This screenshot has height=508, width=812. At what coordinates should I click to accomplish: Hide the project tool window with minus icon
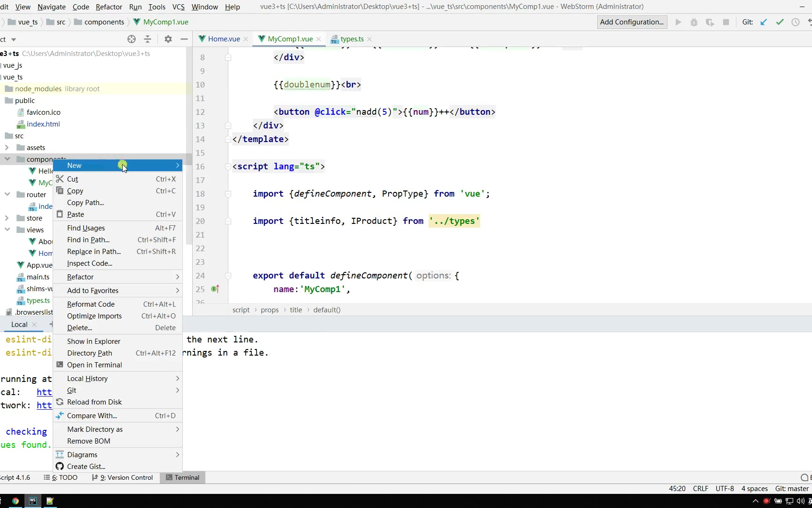tap(184, 39)
